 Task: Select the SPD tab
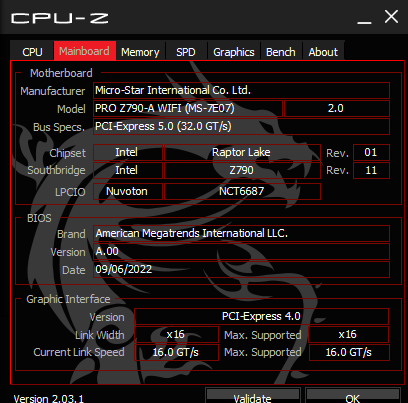point(186,52)
